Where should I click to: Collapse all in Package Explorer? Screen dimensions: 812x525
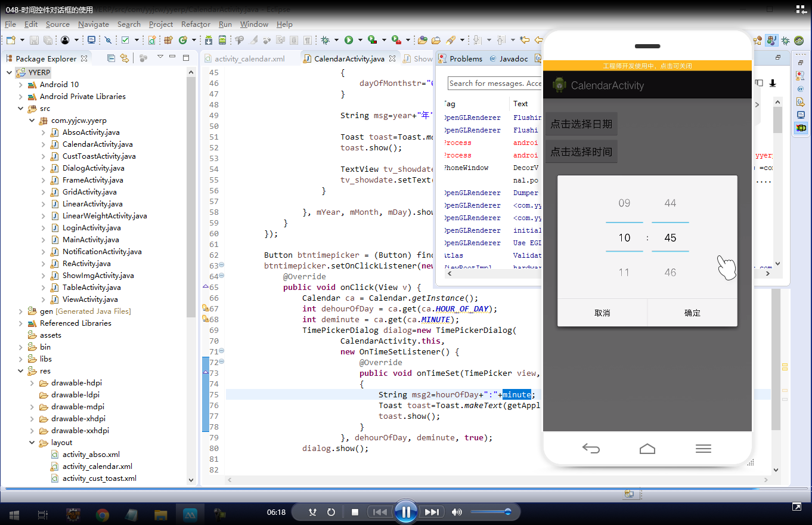pos(111,58)
